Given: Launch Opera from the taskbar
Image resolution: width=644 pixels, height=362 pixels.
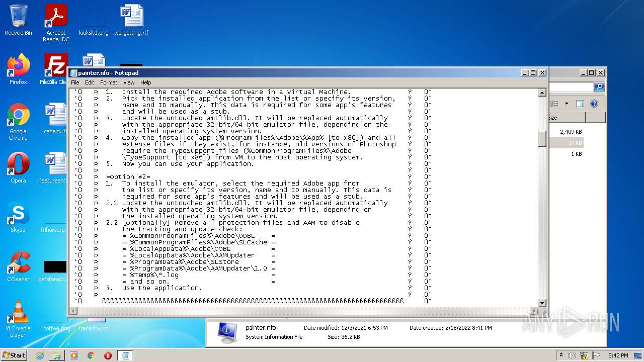Looking at the screenshot, I should point(108,355).
